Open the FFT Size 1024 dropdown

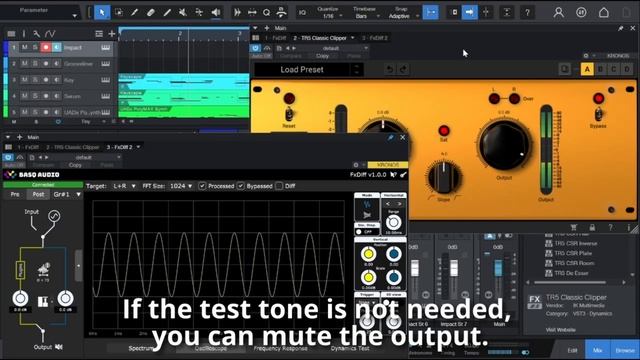181,186
